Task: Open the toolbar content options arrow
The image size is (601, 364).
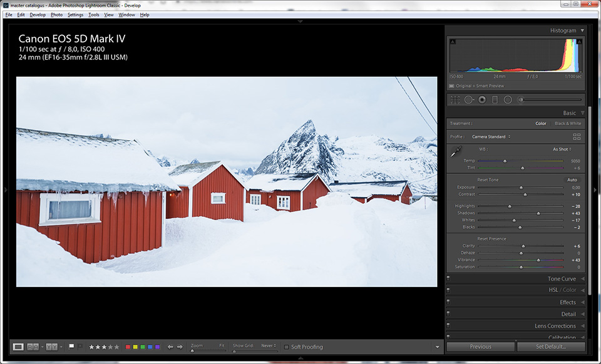Action: tap(438, 347)
